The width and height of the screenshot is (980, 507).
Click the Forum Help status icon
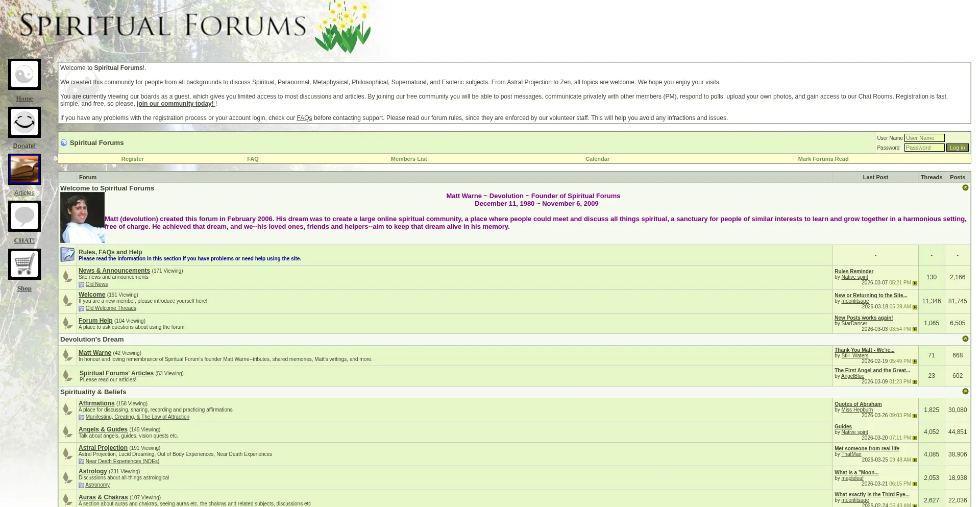click(67, 323)
